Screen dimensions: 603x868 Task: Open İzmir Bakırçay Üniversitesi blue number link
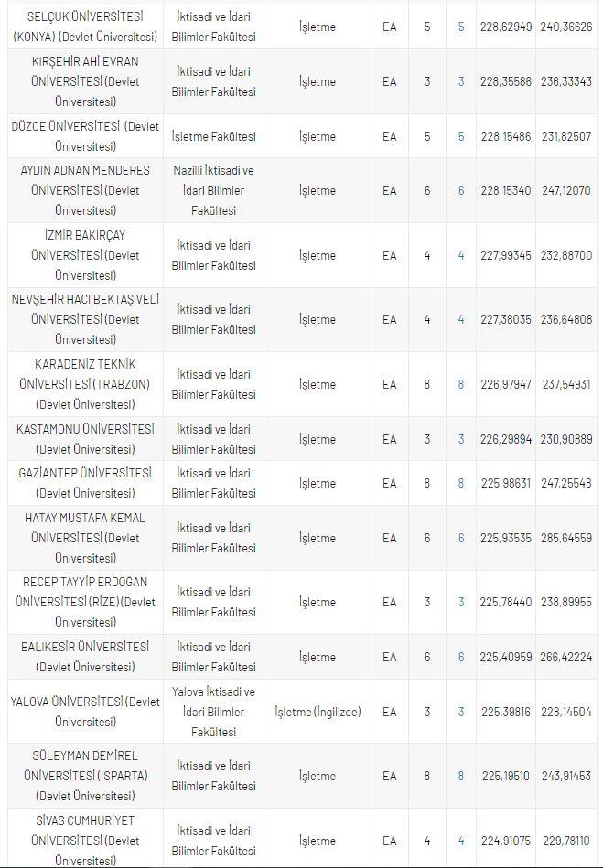pyautogui.click(x=461, y=255)
